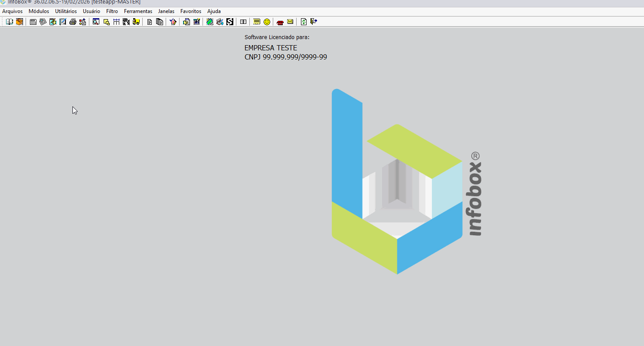Click the green refresh document icon
Image resolution: width=644 pixels, height=346 pixels.
pos(304,22)
